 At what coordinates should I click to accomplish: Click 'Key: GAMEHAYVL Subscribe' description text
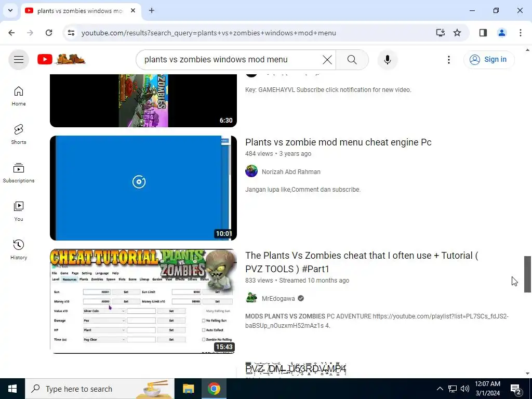[328, 90]
